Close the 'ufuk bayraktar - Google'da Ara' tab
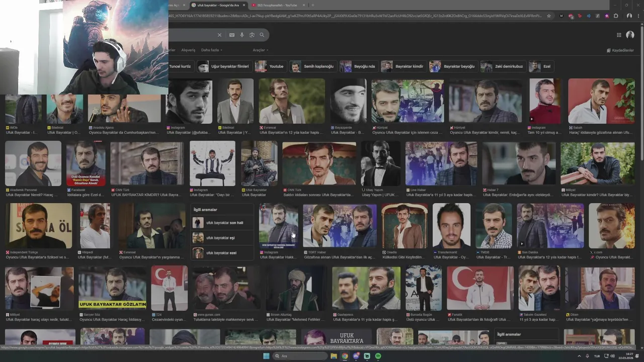The height and width of the screenshot is (362, 644). pos(244,5)
